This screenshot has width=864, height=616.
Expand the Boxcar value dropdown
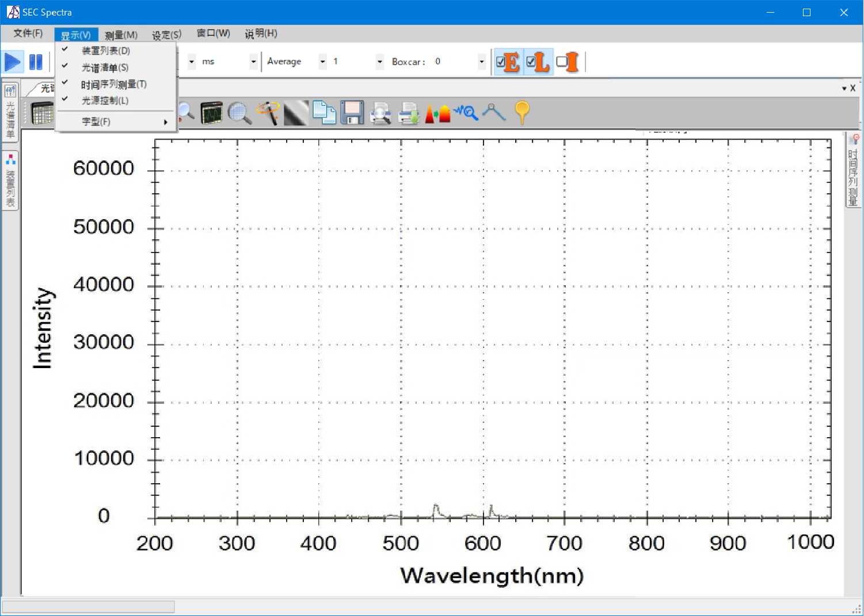(482, 62)
